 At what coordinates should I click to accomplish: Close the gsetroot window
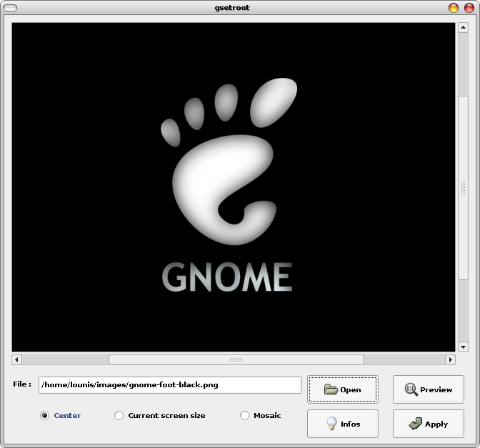pyautogui.click(x=469, y=8)
